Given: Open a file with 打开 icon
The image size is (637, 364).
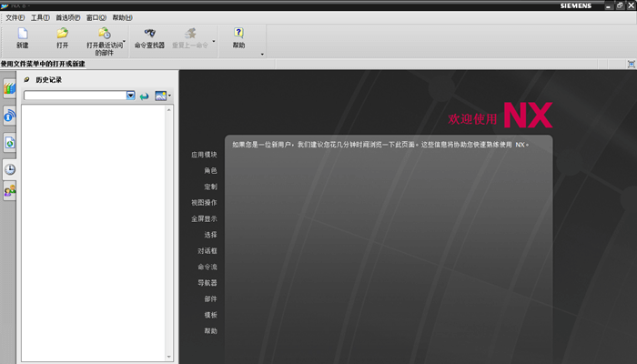Looking at the screenshot, I should (62, 34).
